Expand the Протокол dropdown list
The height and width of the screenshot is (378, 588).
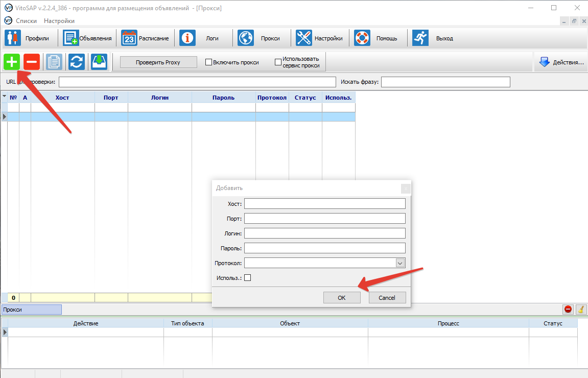pyautogui.click(x=400, y=263)
